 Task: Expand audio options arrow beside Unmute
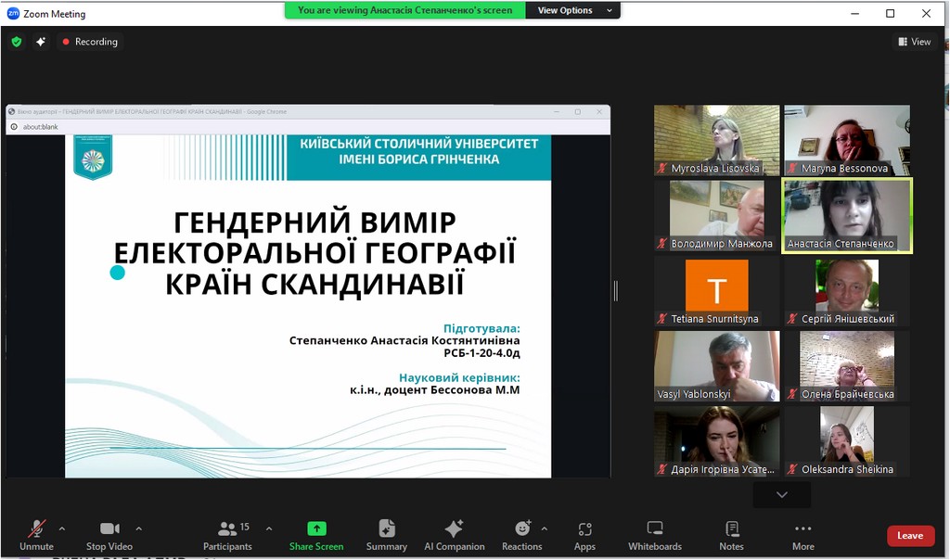[62, 528]
